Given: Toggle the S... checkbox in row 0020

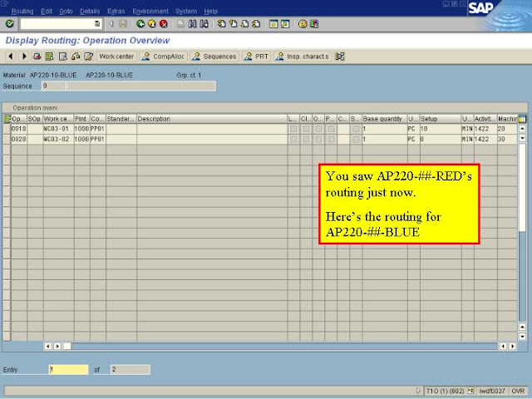Looking at the screenshot, I should click(356, 139).
